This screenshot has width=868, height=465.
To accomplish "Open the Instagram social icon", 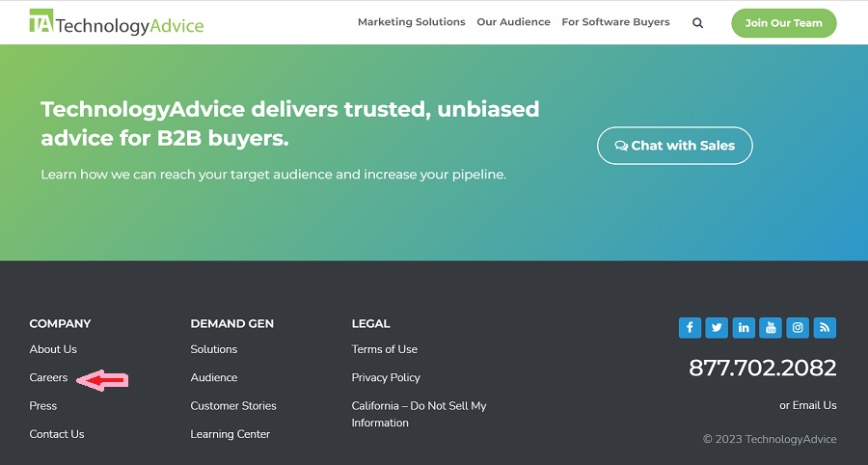I will pos(798,328).
